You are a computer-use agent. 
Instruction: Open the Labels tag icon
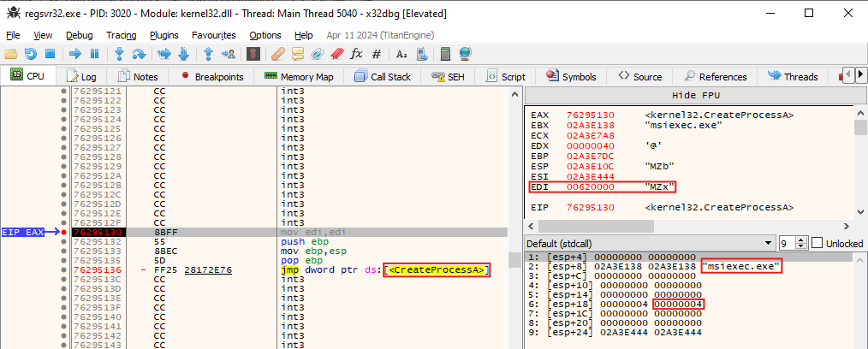pos(318,54)
